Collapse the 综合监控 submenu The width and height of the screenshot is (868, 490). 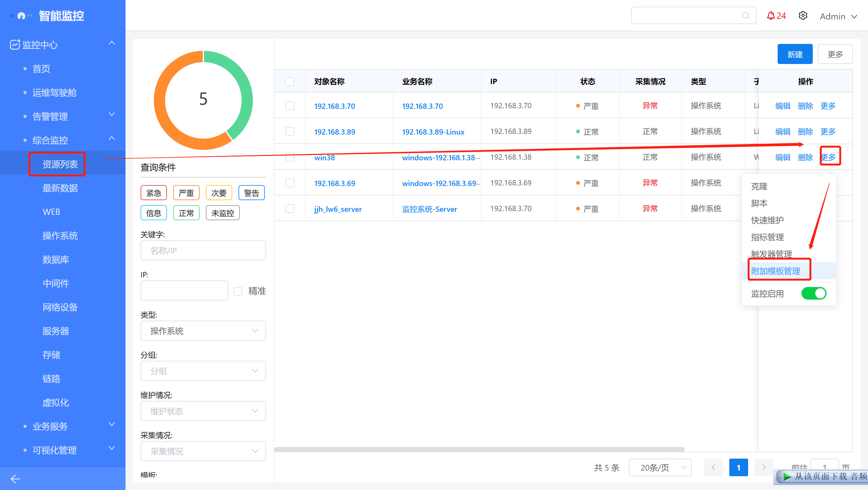coord(112,138)
